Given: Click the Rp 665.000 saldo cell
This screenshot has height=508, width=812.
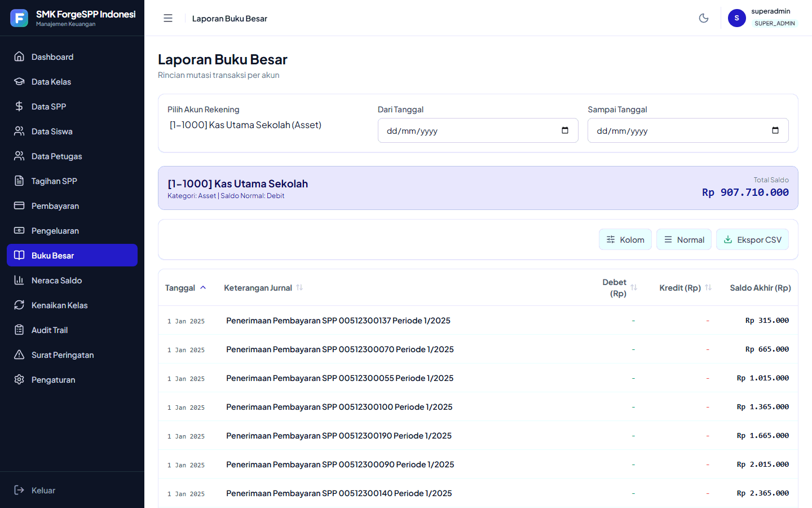Looking at the screenshot, I should pos(767,349).
